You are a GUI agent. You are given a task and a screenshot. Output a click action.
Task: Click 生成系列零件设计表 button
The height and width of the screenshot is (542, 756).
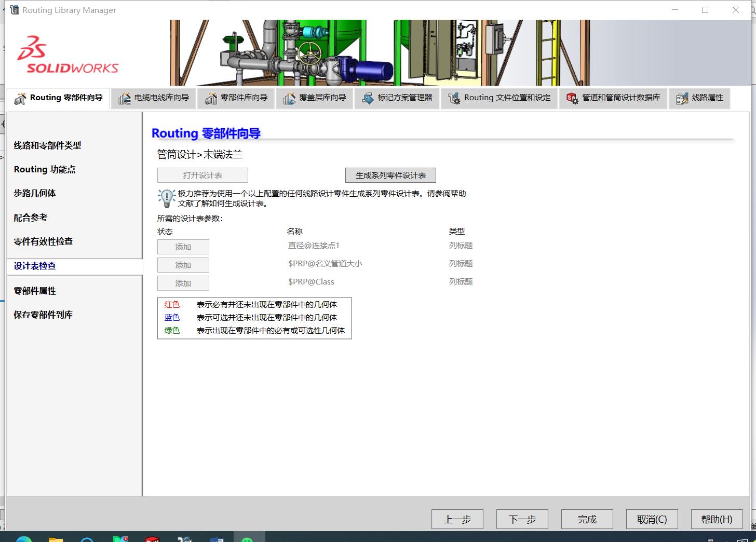tap(390, 175)
